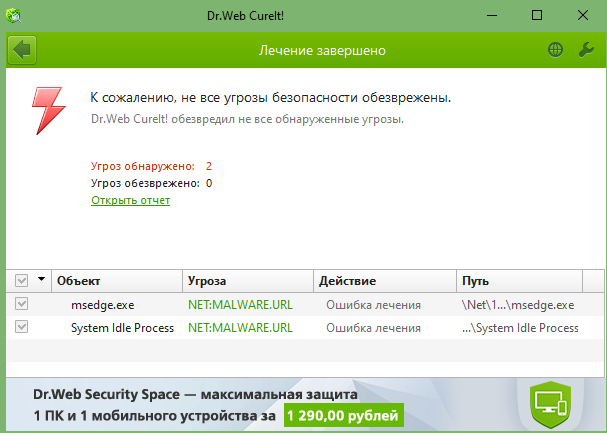
Task: Uncheck the System Idle Process row checkbox
Action: 22,327
